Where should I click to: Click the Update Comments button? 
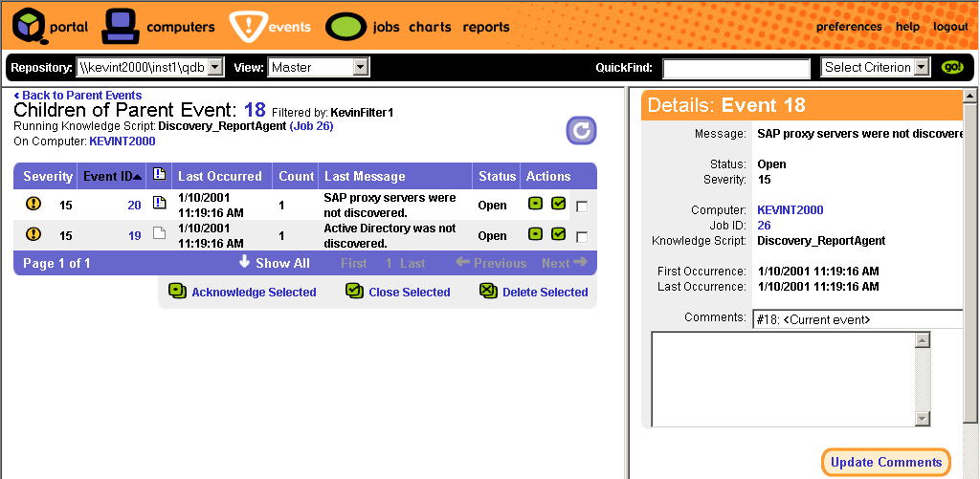(885, 463)
